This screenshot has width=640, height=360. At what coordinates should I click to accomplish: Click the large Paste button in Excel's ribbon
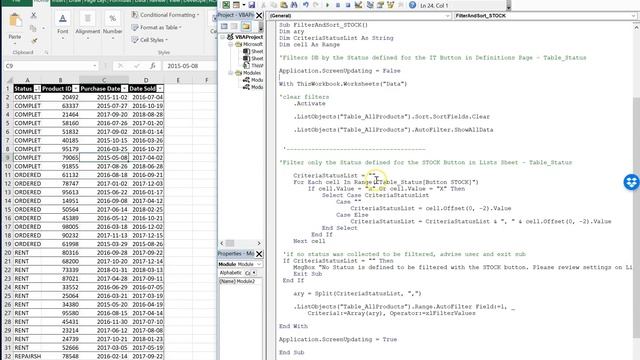(16, 27)
